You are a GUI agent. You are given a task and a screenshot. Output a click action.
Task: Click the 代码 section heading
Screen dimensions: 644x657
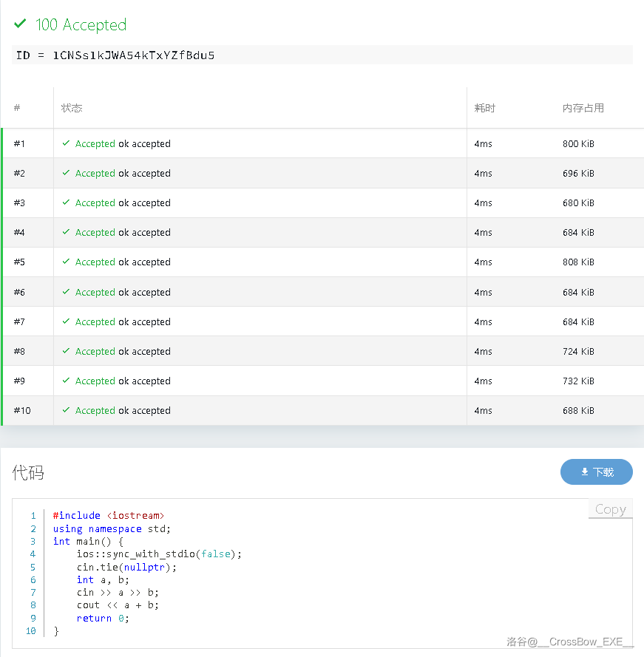28,473
